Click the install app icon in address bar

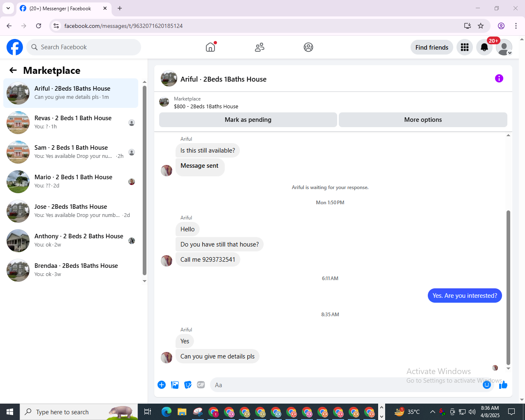[x=467, y=26]
